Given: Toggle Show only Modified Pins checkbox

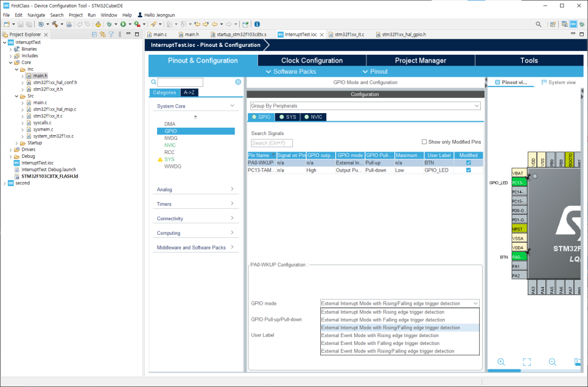Looking at the screenshot, I should click(424, 142).
